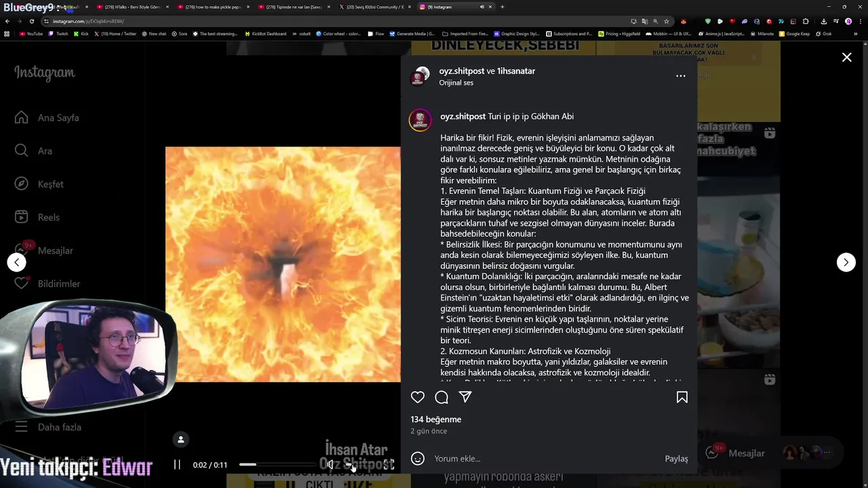The height and width of the screenshot is (488, 868).
Task: Reload the browser page
Action: pyautogui.click(x=31, y=21)
